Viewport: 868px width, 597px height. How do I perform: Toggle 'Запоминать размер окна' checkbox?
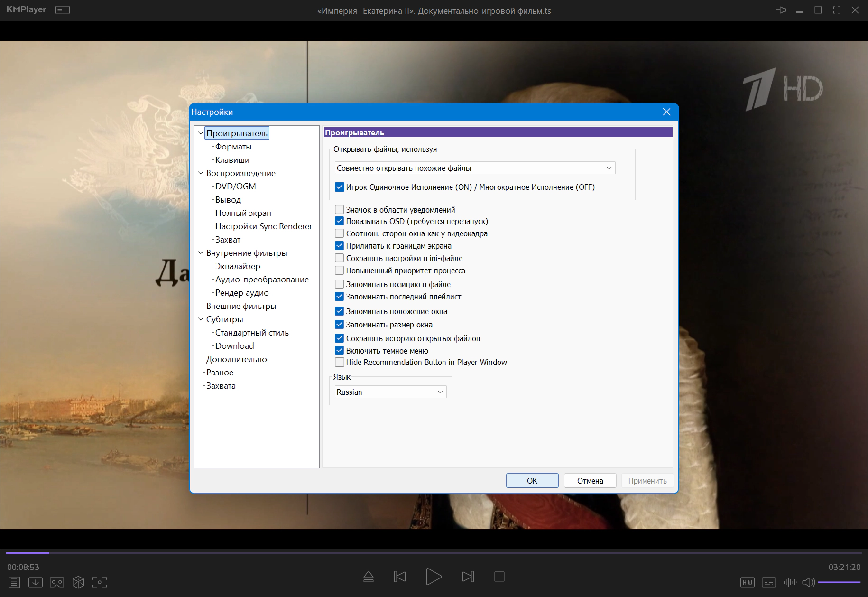pos(340,325)
